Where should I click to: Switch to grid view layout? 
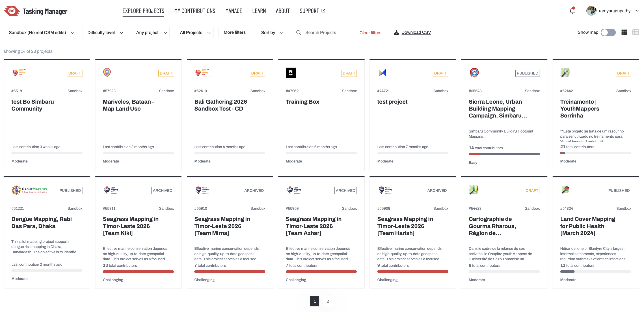point(624,32)
